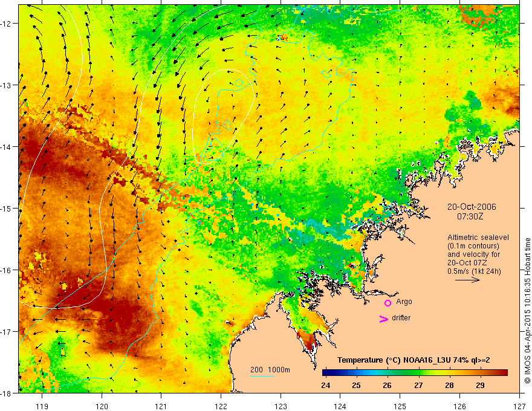Click the '200 1000m' depth label
The image size is (532, 411).
(270, 370)
